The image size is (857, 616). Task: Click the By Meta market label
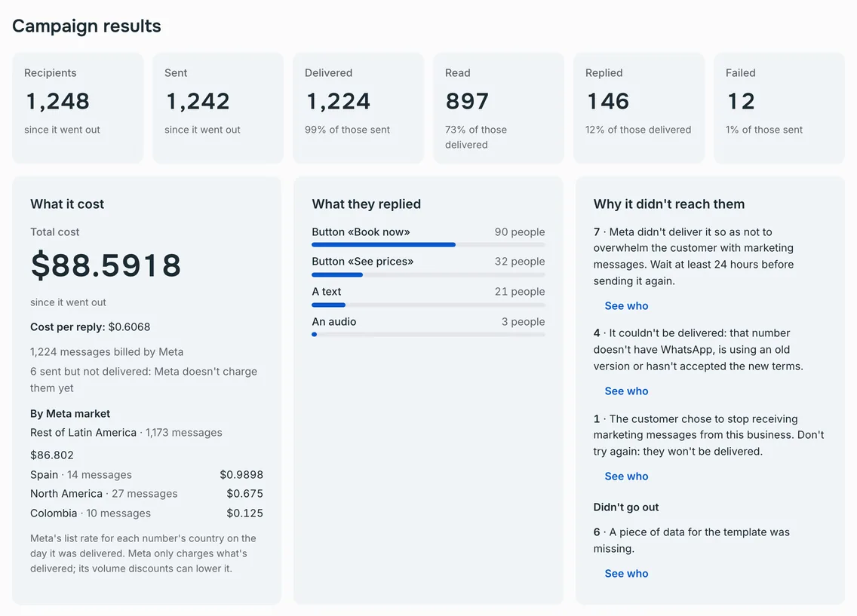point(70,414)
